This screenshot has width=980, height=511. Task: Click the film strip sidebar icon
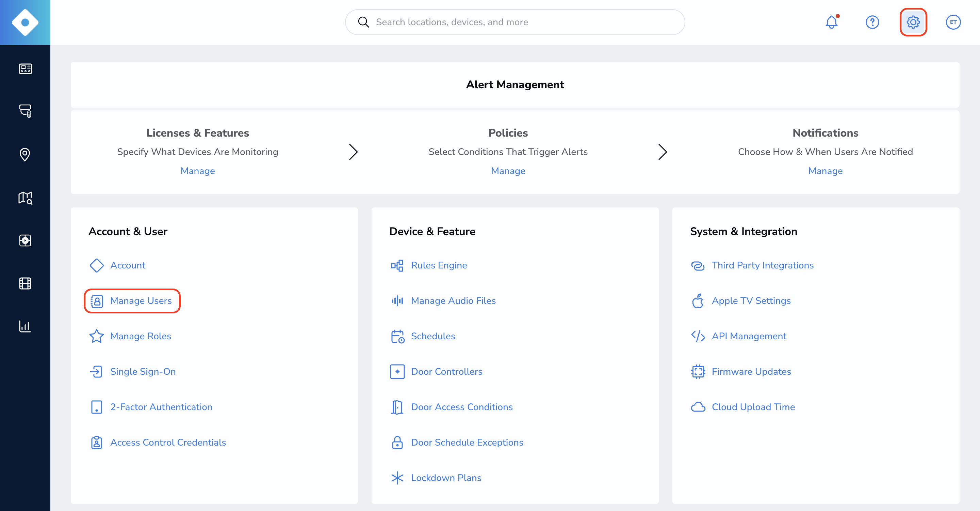pos(25,283)
